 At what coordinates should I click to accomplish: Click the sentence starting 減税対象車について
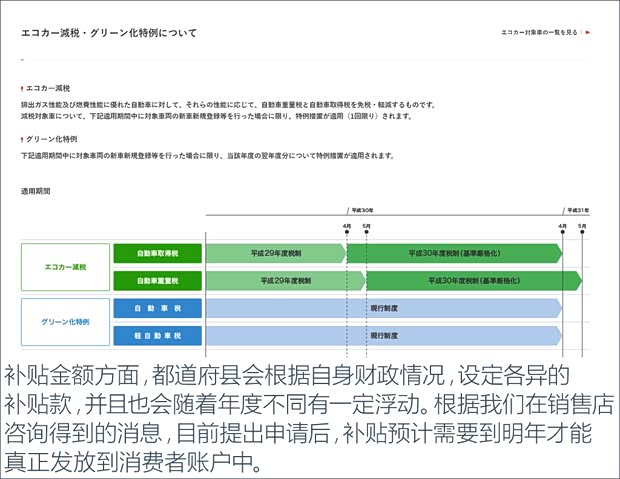pos(217,116)
